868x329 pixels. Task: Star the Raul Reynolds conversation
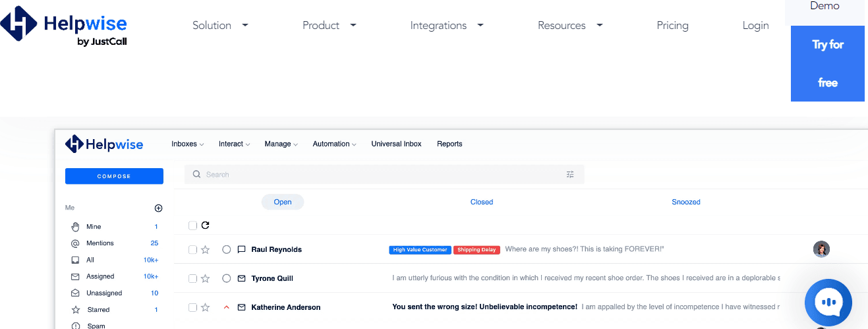pyautogui.click(x=205, y=250)
